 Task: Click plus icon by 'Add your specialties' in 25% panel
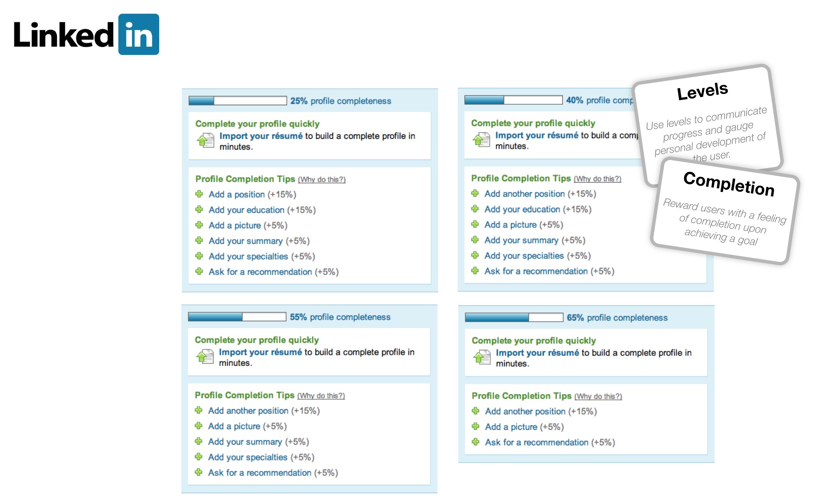(199, 256)
